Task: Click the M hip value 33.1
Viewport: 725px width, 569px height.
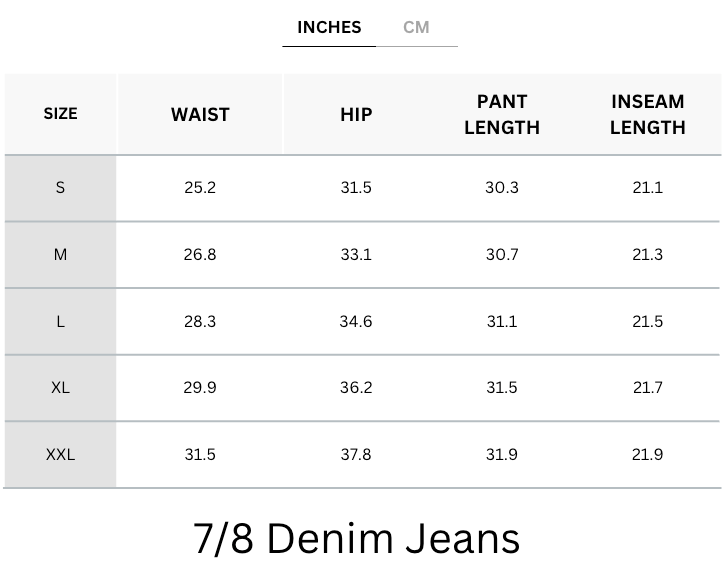Action: (x=356, y=255)
